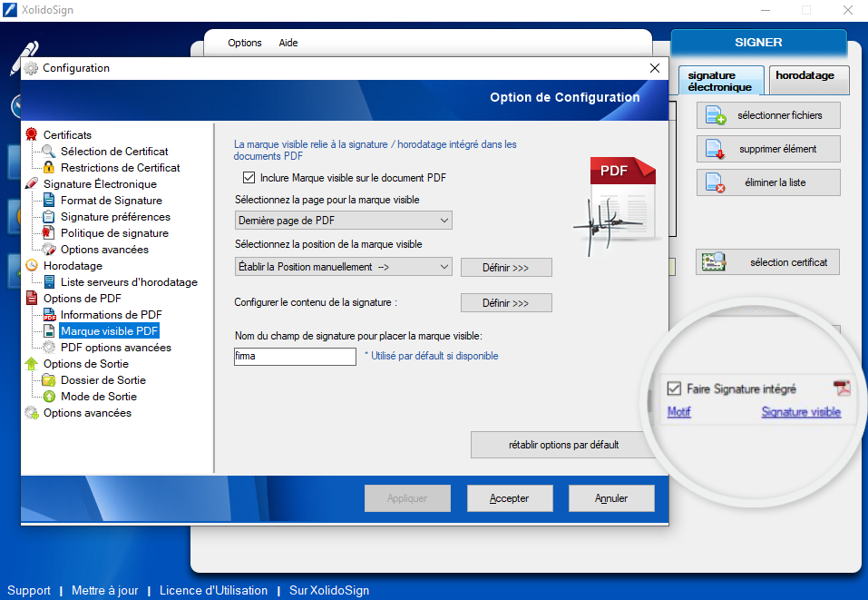Click the PDF icon next to Faire Signature intégré
The height and width of the screenshot is (600, 868).
click(842, 388)
